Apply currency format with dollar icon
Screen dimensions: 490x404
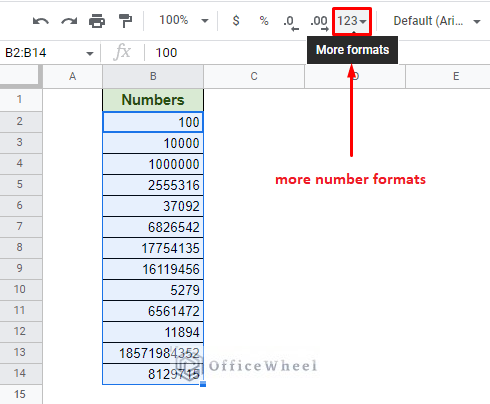(236, 21)
